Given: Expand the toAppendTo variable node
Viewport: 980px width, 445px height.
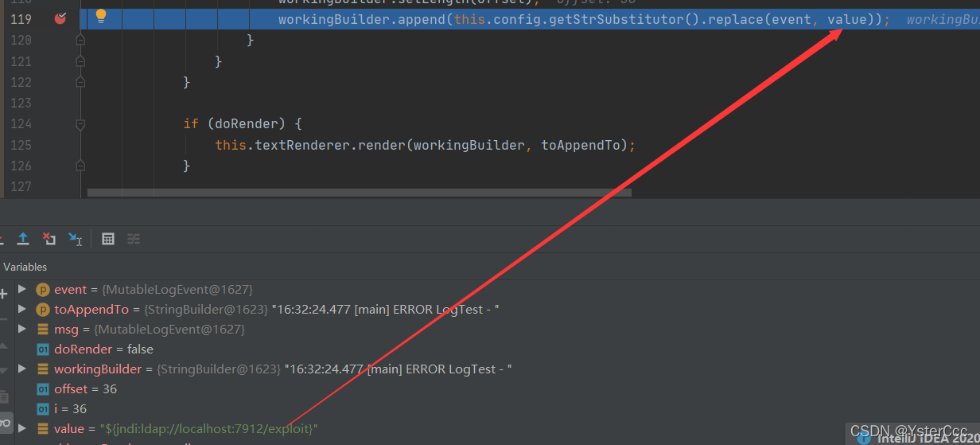Looking at the screenshot, I should tap(22, 310).
